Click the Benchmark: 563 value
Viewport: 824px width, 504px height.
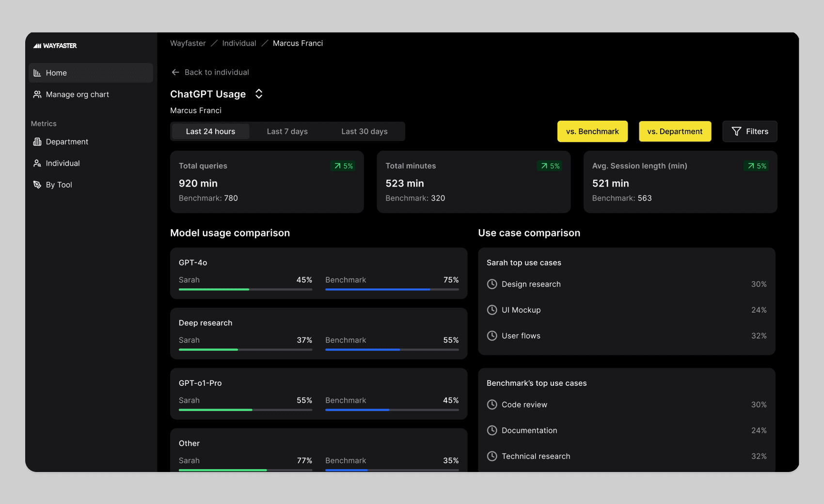pos(622,198)
